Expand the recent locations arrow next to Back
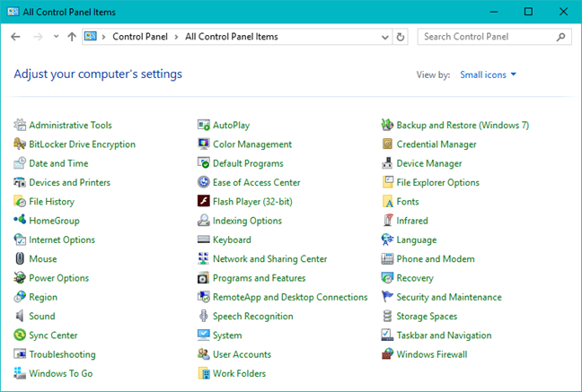The image size is (582, 392). click(x=56, y=37)
